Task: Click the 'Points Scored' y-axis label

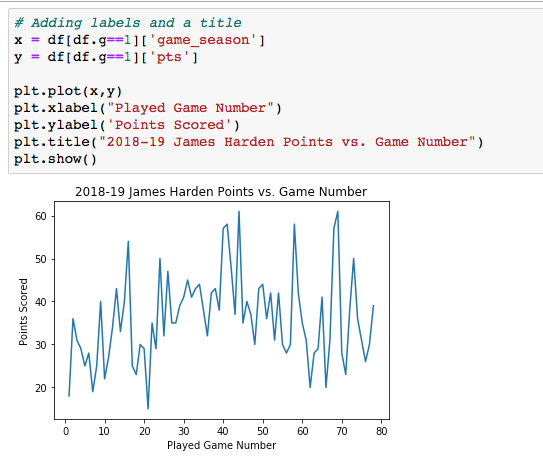Action: 23,312
